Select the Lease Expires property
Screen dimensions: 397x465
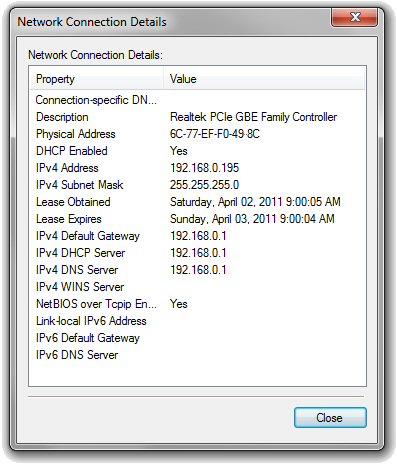click(69, 219)
